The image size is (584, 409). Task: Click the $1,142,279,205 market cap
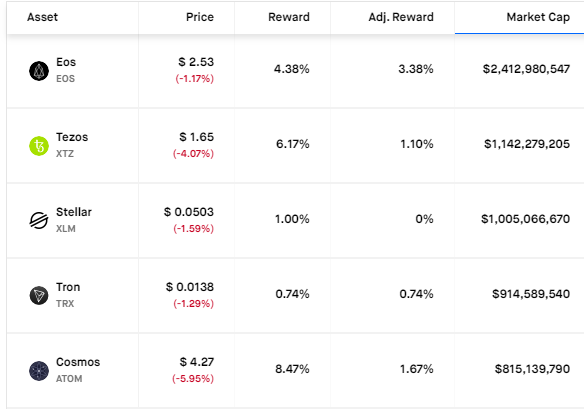[x=527, y=144]
